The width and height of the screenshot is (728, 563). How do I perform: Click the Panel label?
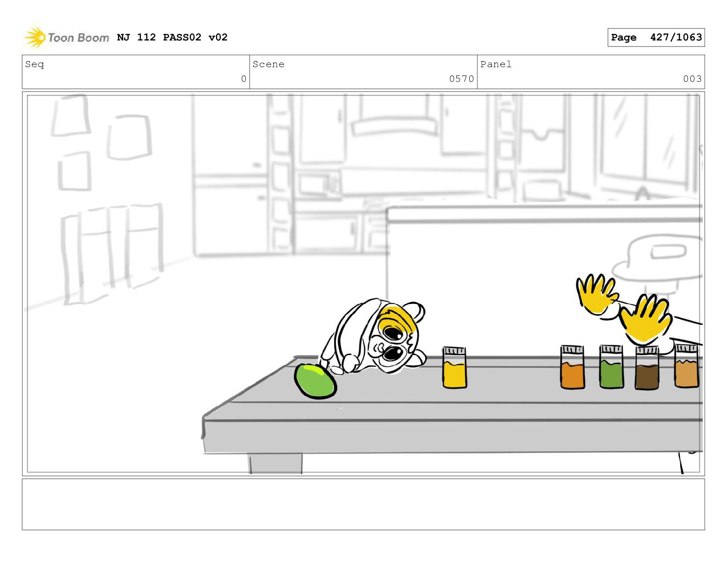(x=496, y=64)
